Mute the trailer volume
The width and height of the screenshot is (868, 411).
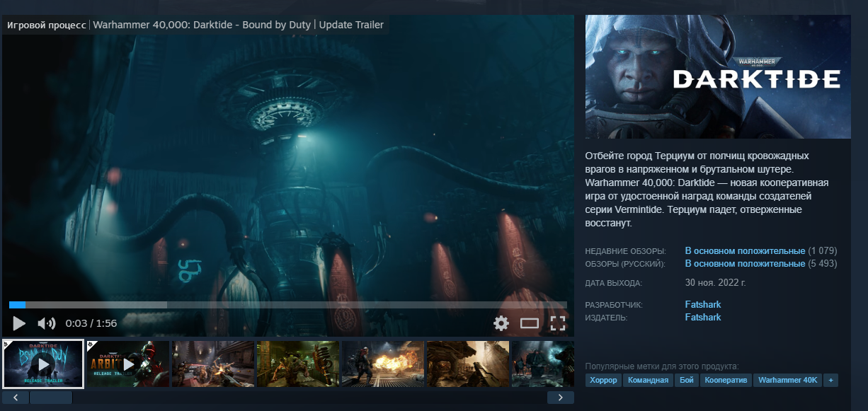(x=46, y=323)
